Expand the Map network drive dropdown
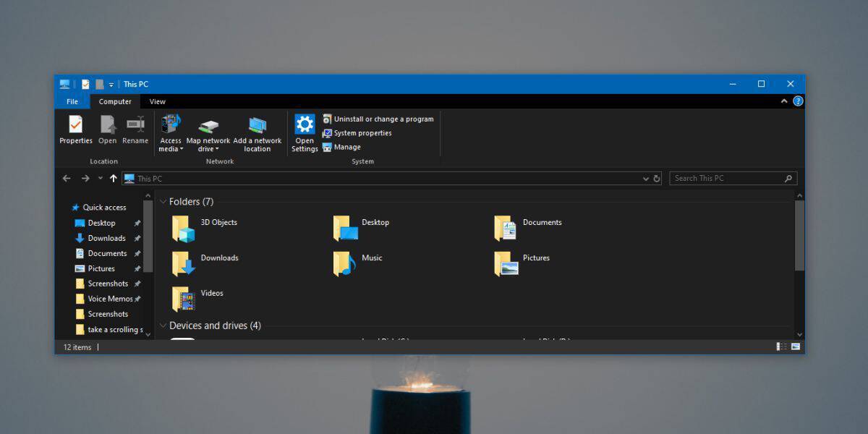Viewport: 868px width, 434px height. 216,150
